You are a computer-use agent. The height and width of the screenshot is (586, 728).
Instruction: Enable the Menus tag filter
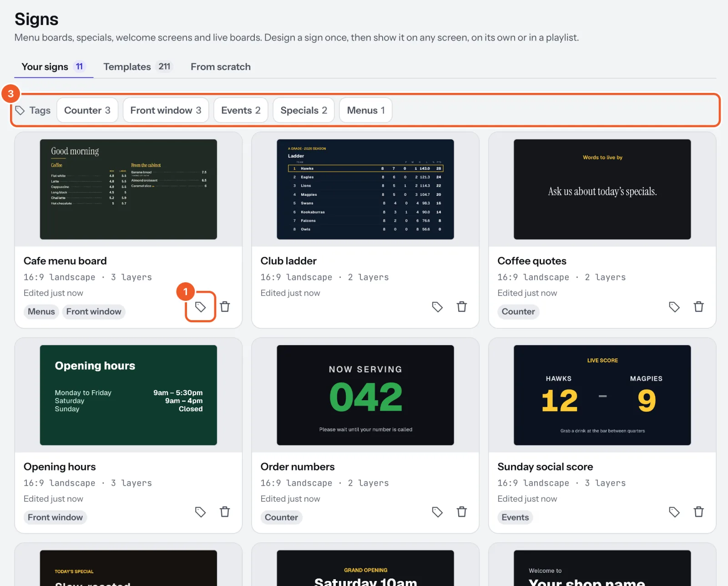pyautogui.click(x=366, y=110)
